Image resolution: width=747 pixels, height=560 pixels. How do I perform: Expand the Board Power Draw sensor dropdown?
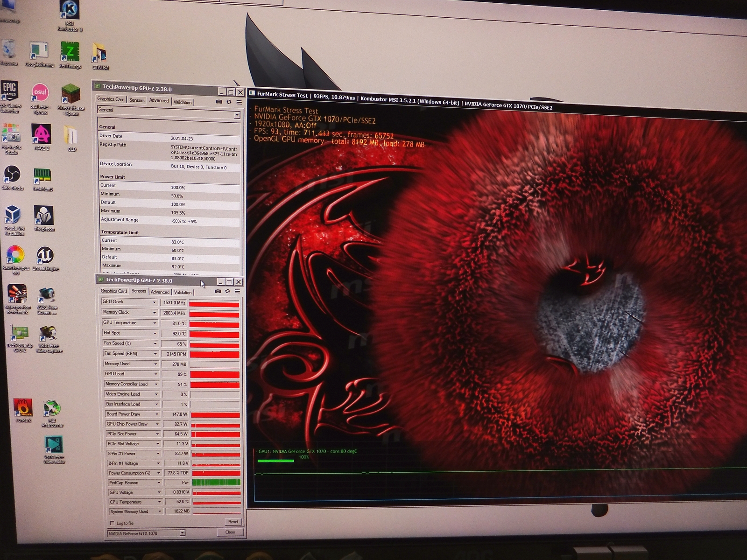pyautogui.click(x=157, y=414)
